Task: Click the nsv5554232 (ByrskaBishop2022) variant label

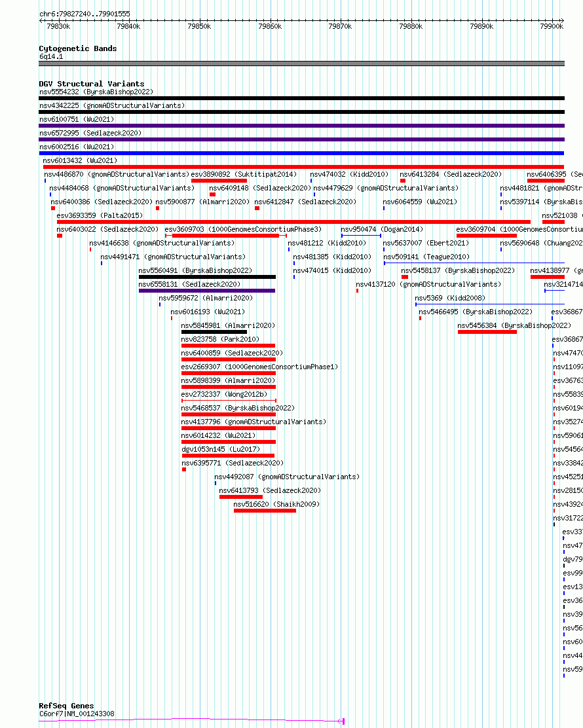Action: click(x=96, y=92)
